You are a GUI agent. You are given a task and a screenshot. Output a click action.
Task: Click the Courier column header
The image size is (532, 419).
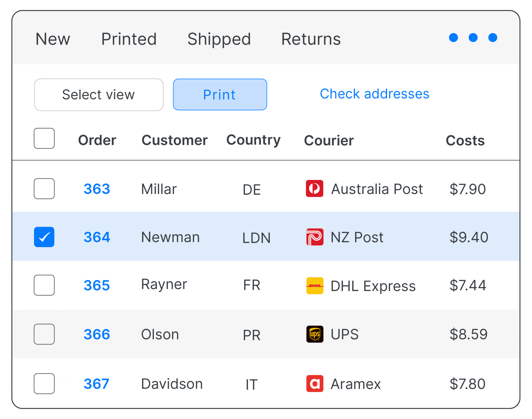coord(329,141)
